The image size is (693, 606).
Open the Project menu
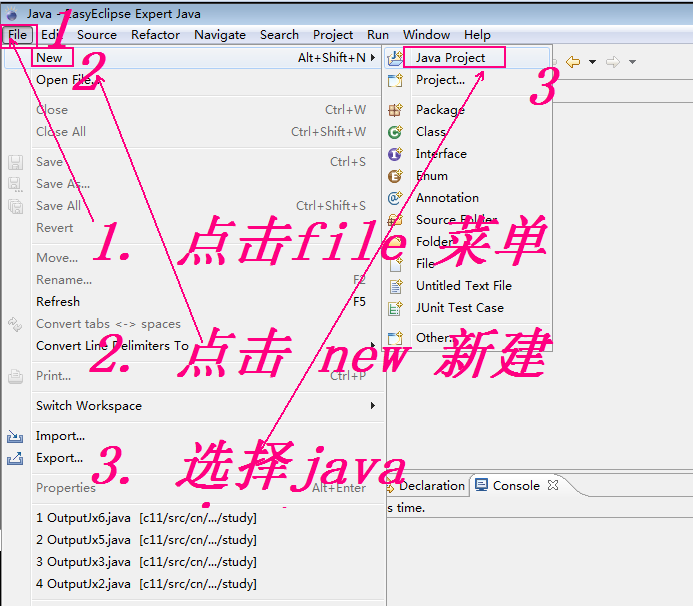tap(333, 35)
